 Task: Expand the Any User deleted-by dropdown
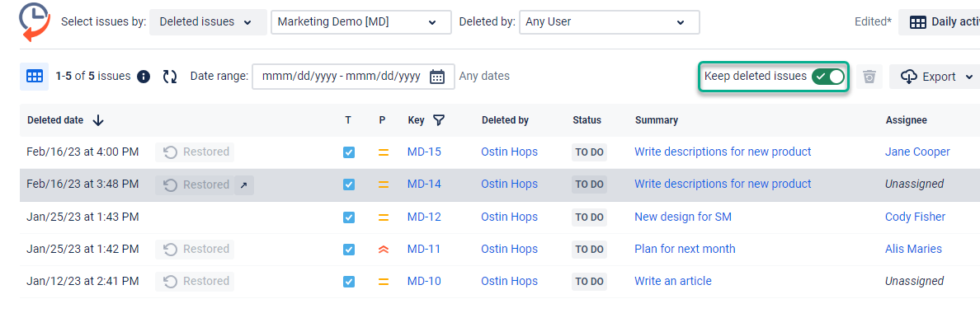click(x=610, y=21)
